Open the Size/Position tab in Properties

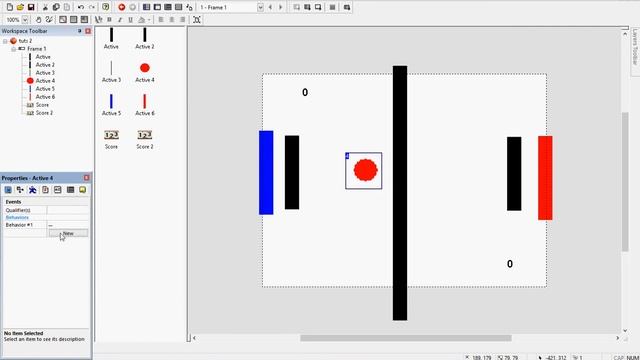pos(20,190)
